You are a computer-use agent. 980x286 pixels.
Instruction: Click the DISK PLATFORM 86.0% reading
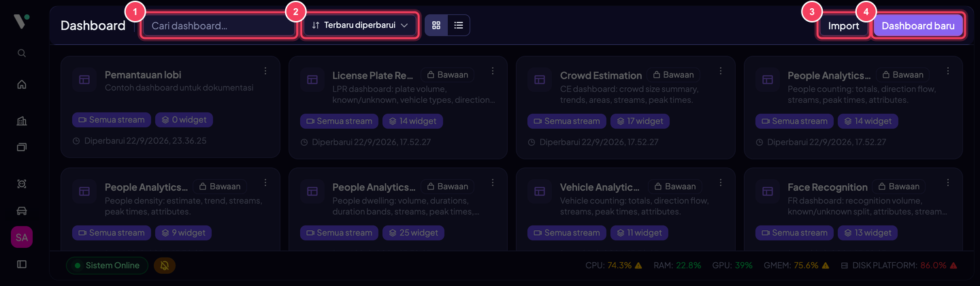[x=898, y=266]
